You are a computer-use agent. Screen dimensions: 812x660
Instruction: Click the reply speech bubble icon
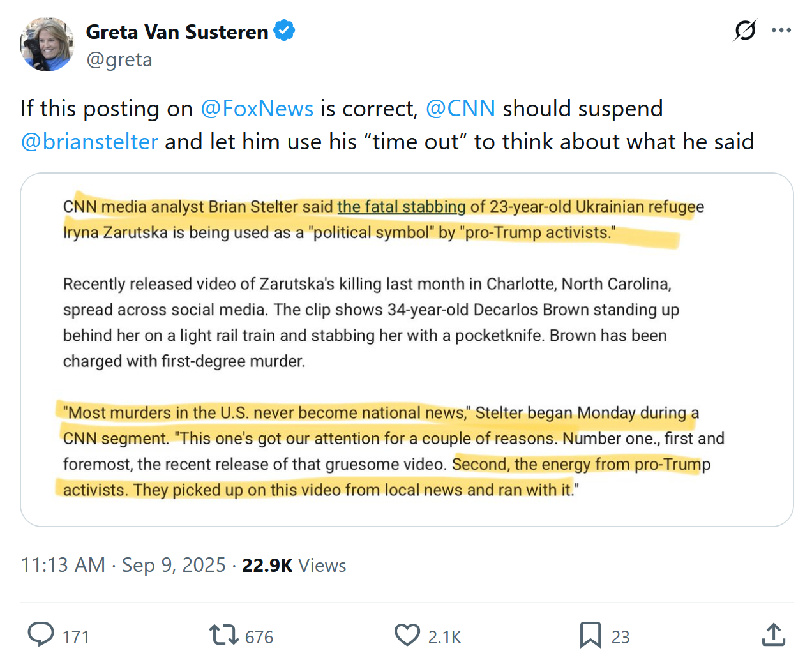(41, 635)
